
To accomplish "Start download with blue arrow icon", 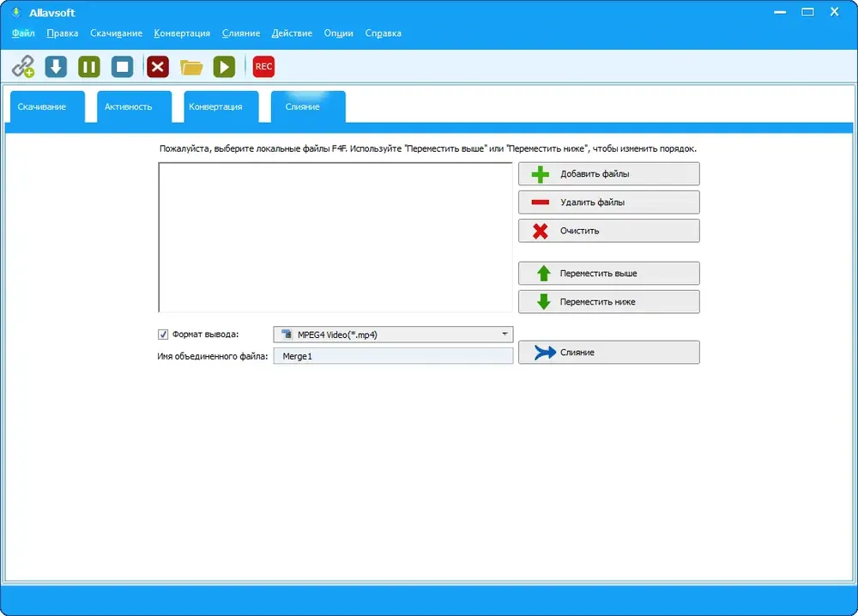I will pos(56,67).
